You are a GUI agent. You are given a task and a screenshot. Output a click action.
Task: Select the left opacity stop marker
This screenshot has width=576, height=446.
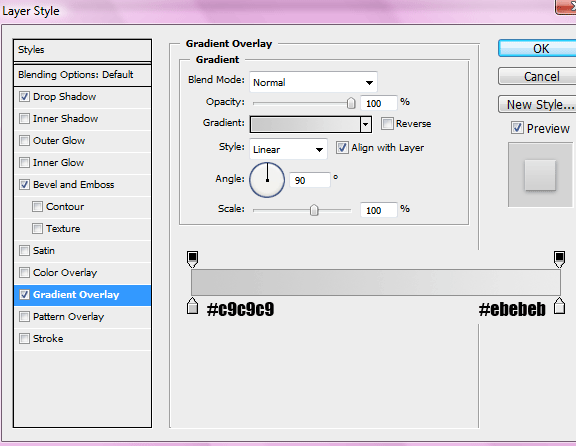pos(192,259)
